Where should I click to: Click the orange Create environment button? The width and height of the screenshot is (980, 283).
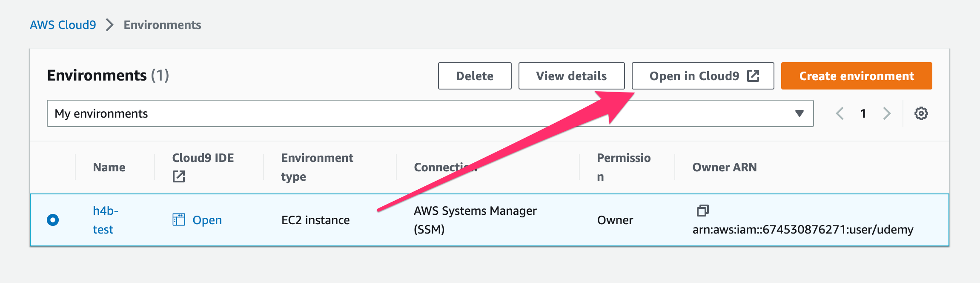[x=857, y=76]
